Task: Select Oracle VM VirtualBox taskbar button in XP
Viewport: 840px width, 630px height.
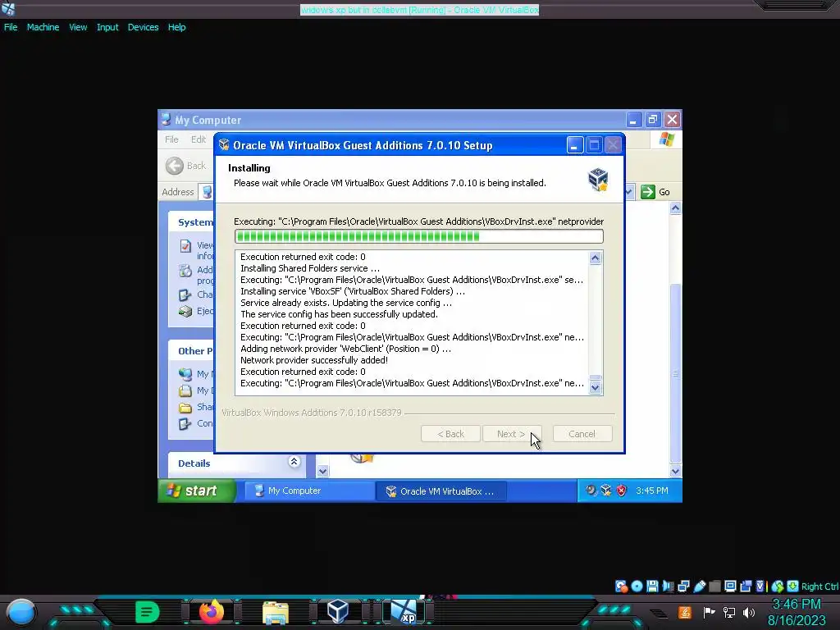Action: tap(441, 491)
